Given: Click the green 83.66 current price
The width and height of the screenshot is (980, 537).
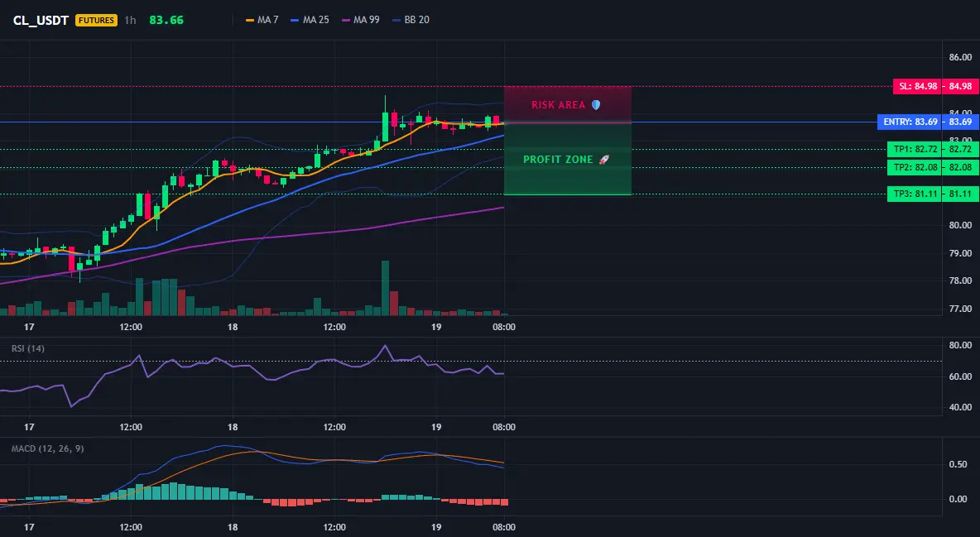Looking at the screenshot, I should 166,20.
